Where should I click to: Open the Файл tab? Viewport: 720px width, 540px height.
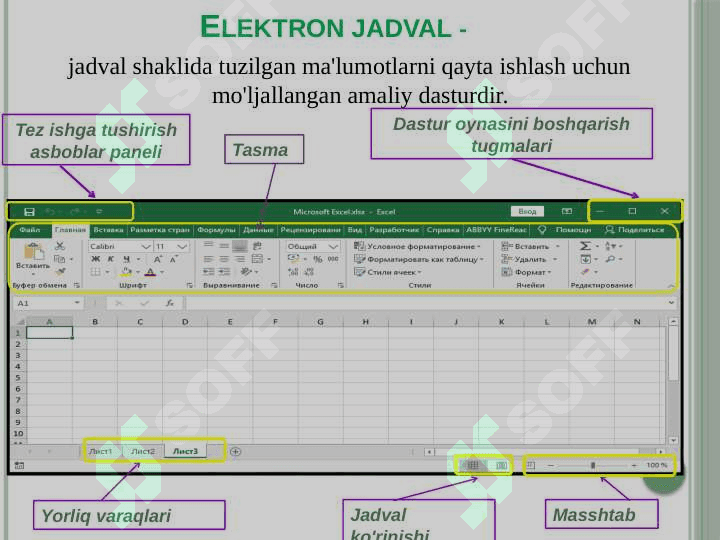[x=30, y=230]
